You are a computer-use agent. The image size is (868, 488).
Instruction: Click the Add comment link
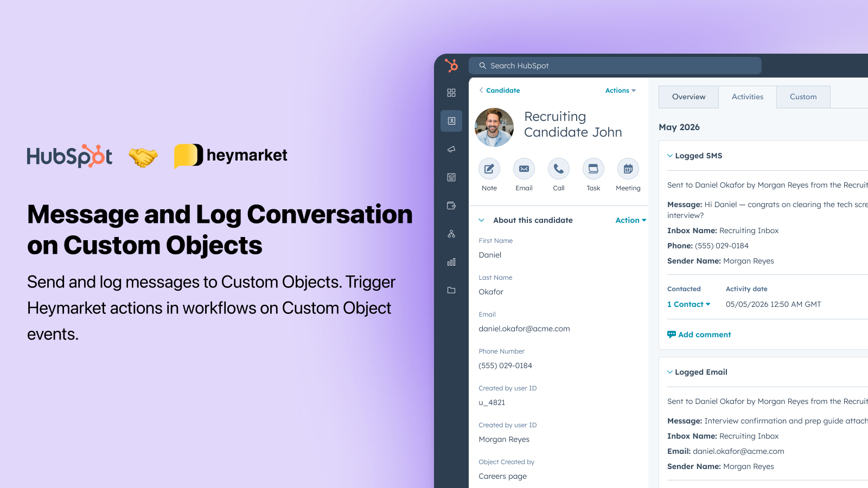point(705,335)
